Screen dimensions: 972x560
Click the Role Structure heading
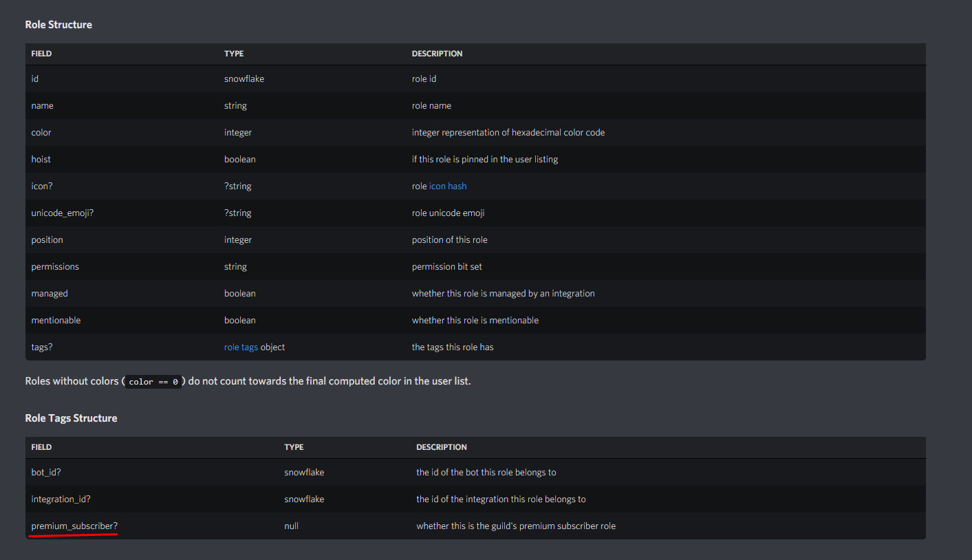point(58,24)
